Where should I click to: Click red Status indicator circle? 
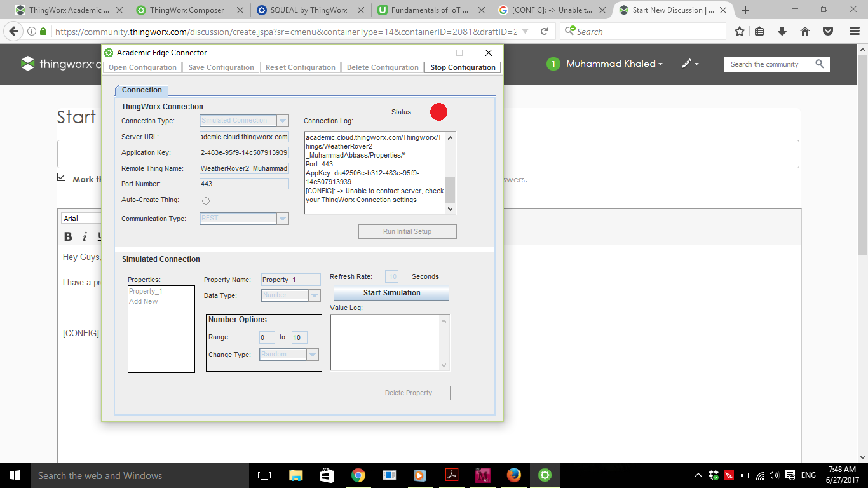point(438,112)
